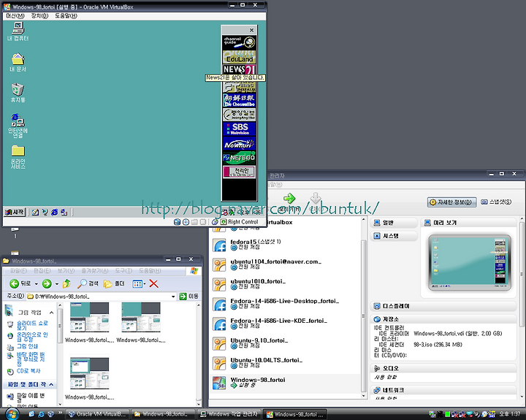Open the NEWS21 channel
This screenshot has height=420, width=526.
(239, 69)
